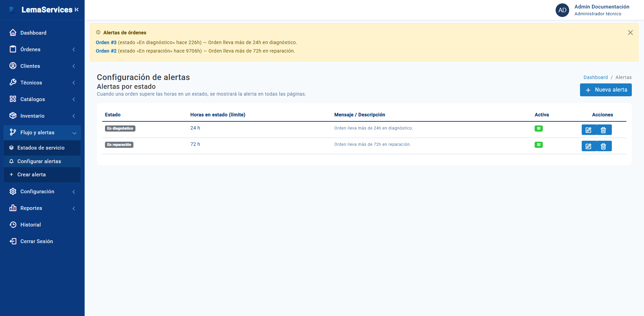The height and width of the screenshot is (316, 644).
Task: Click the Nueva alerta button
Action: (605, 90)
